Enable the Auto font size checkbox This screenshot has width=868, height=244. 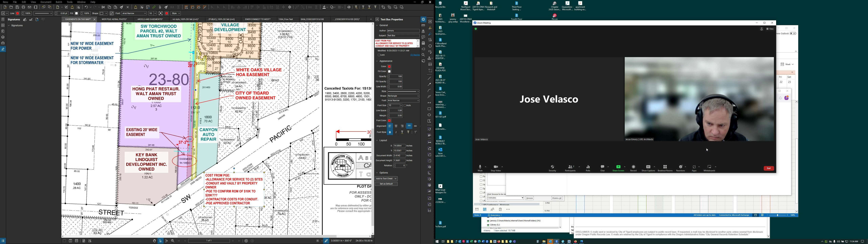point(405,106)
